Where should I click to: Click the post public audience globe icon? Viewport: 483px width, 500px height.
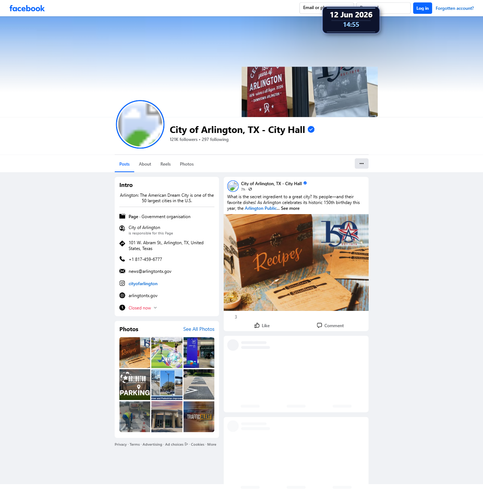click(250, 189)
